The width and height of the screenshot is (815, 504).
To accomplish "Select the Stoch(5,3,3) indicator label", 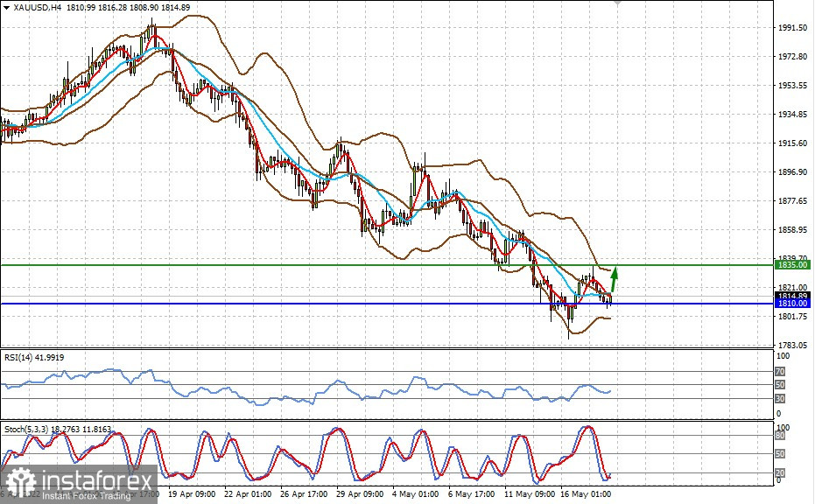I will point(58,429).
